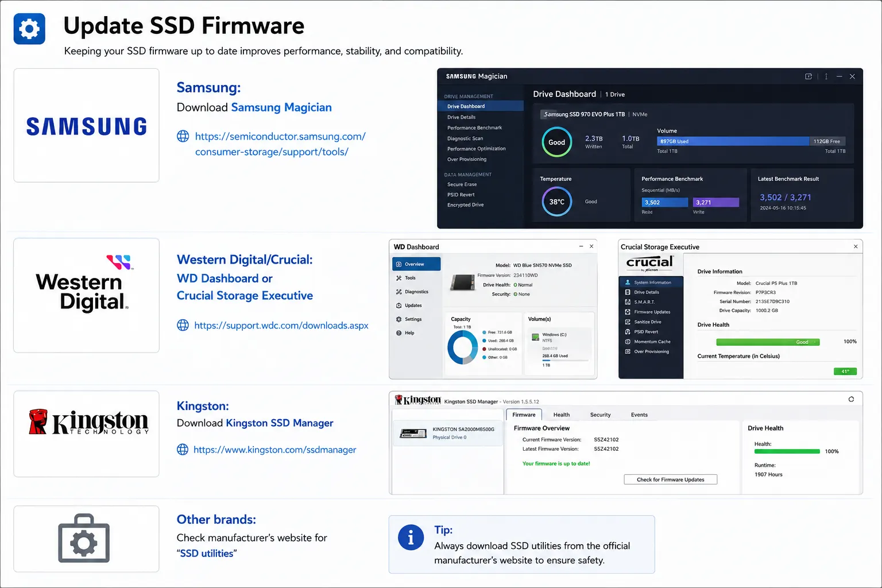
Task: Click Check for Firmware Updates button
Action: click(670, 479)
